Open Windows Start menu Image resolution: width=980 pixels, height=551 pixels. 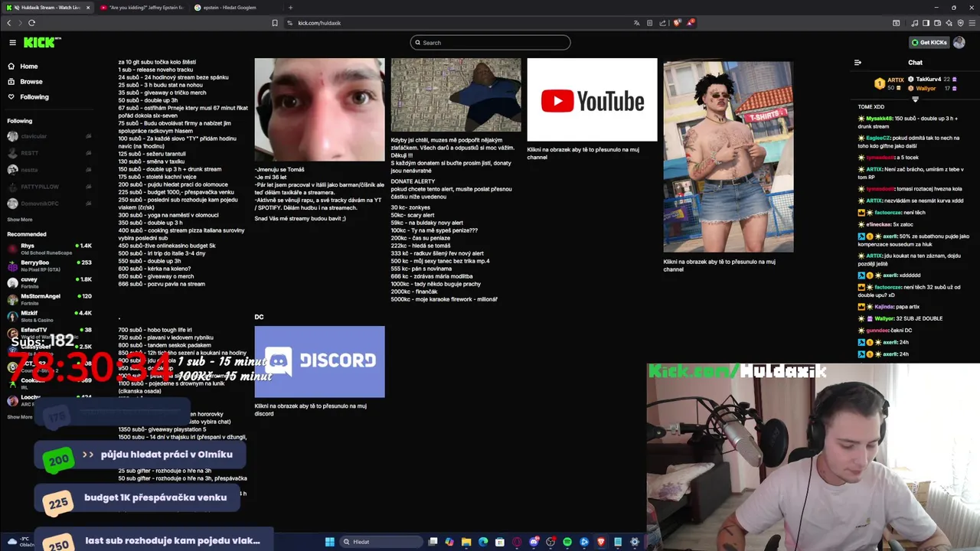coord(330,542)
